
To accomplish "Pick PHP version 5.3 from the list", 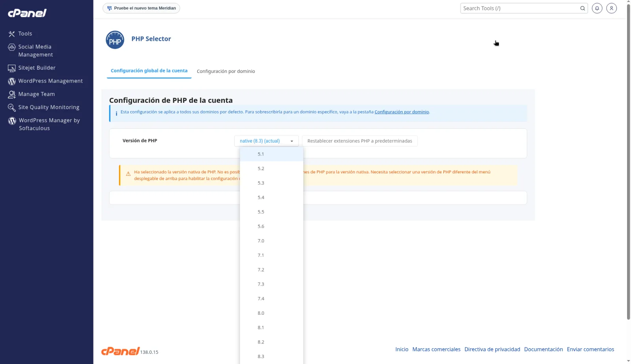I will click(271, 183).
